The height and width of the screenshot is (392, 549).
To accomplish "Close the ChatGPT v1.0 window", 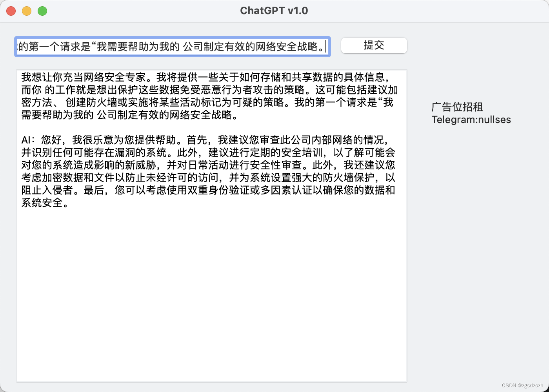I will (x=11, y=11).
